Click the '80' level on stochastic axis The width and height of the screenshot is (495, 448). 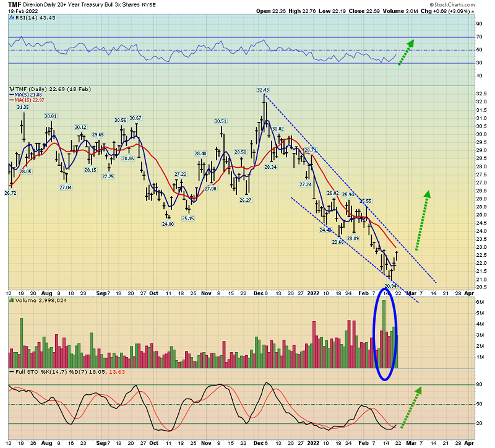tap(479, 384)
